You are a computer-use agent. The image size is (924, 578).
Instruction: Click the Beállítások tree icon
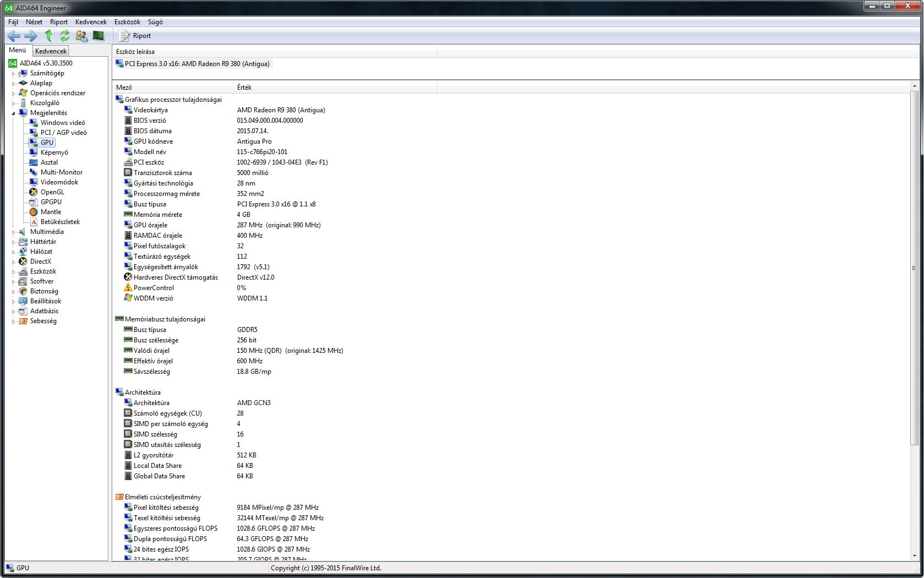pos(23,301)
